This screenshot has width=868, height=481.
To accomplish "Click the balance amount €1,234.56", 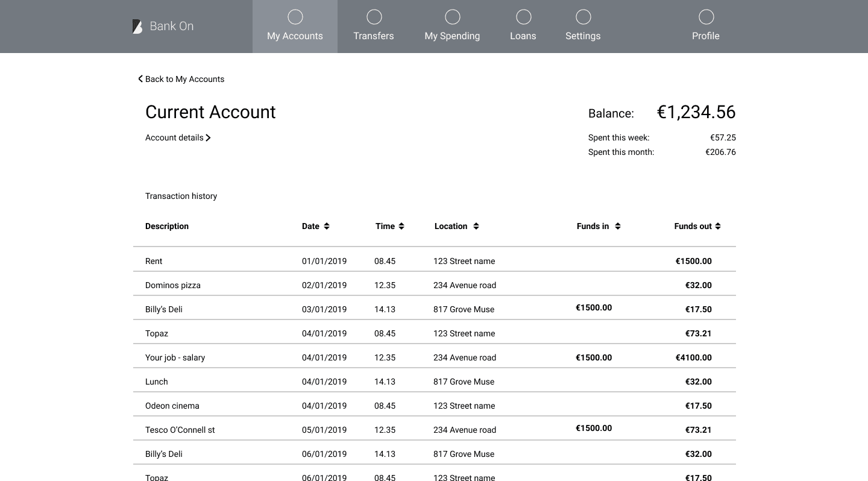I will point(696,112).
